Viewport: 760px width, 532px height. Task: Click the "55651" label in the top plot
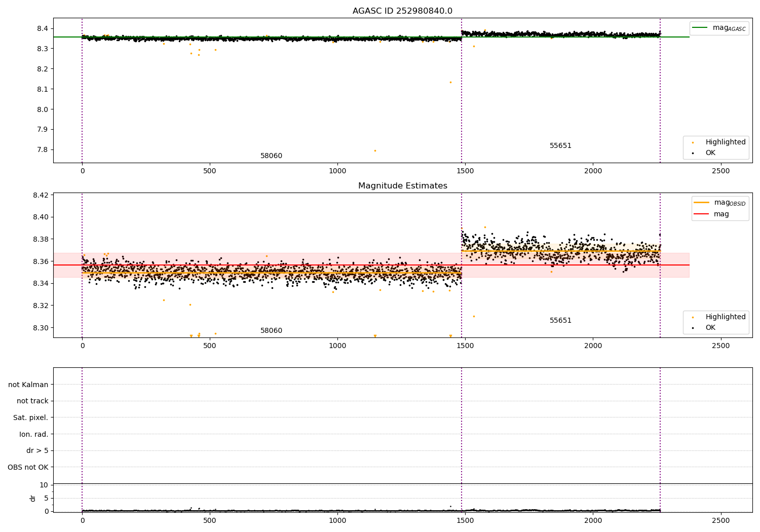click(560, 146)
